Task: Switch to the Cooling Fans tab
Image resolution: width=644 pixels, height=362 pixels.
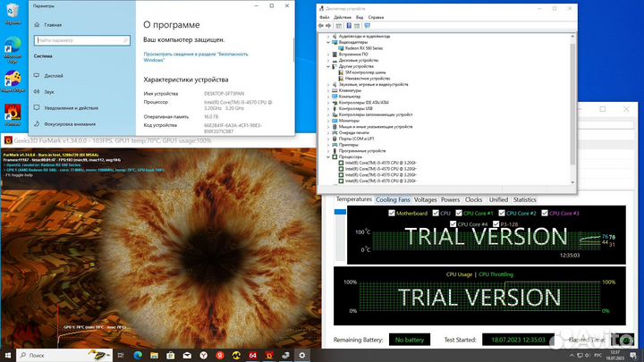Action: (393, 200)
